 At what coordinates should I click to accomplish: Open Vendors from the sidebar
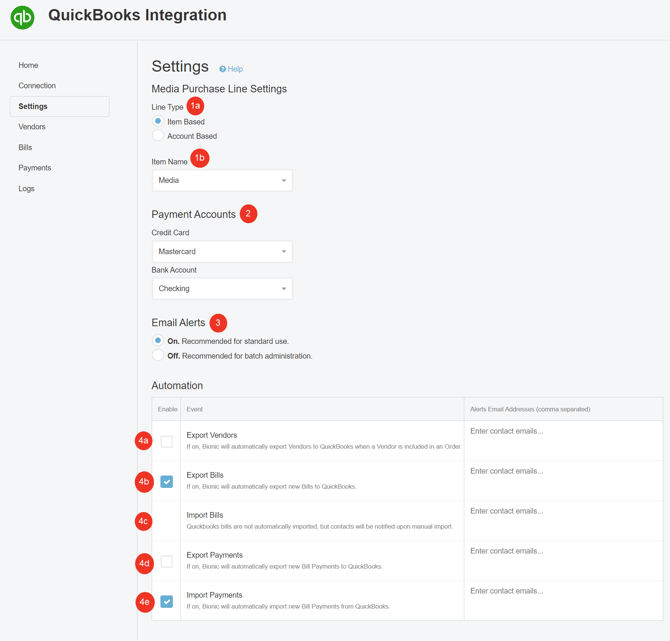[32, 127]
